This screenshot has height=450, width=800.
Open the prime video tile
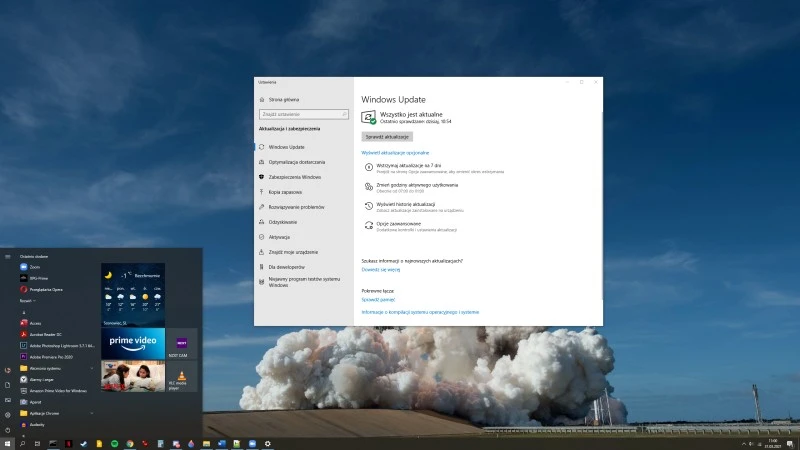click(x=133, y=343)
